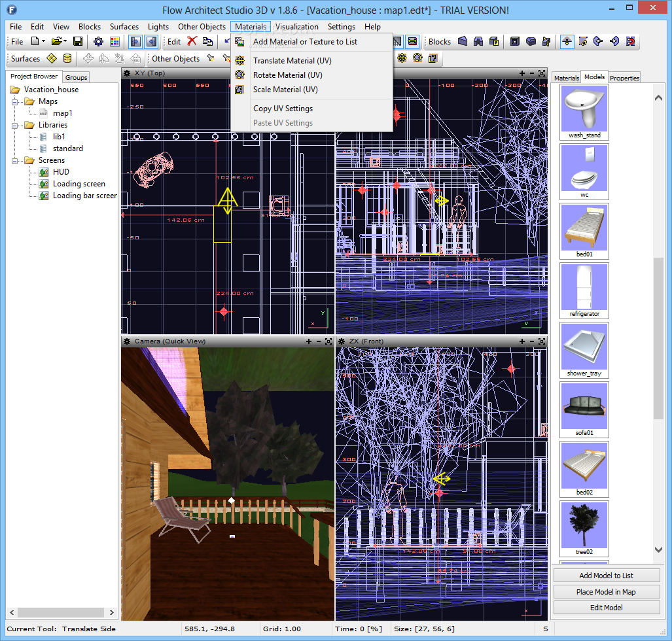Click the toolbar Rotate Material circular icon
The height and width of the screenshot is (641, 672).
(x=417, y=58)
